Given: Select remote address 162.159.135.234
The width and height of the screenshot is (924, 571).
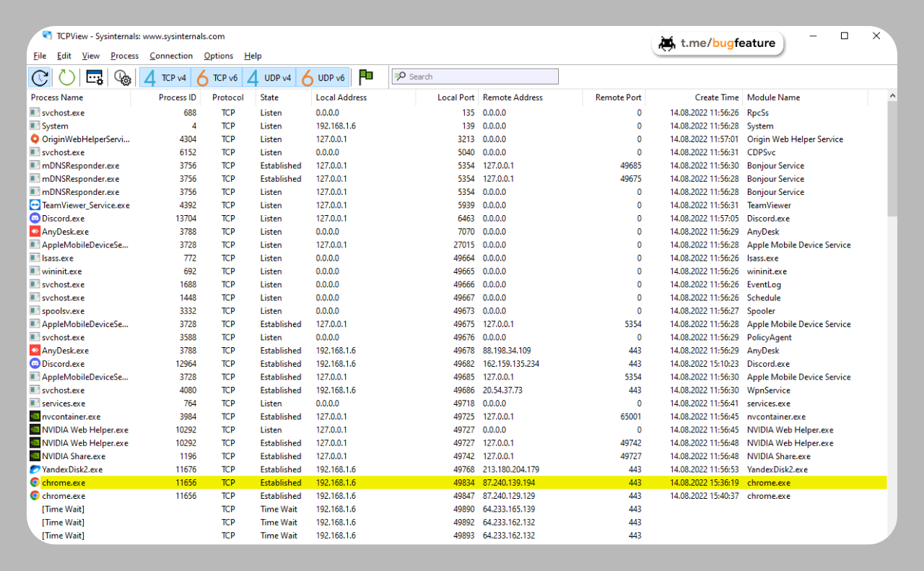Looking at the screenshot, I should point(511,364).
